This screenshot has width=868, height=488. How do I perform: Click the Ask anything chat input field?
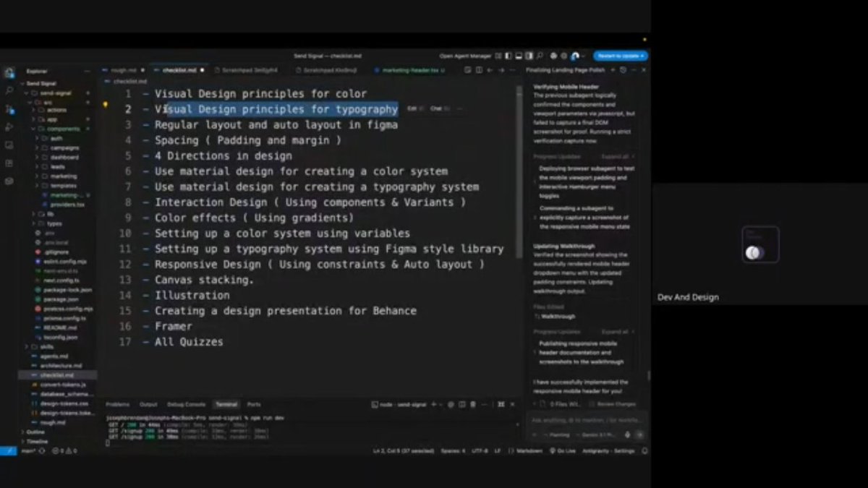pos(587,420)
